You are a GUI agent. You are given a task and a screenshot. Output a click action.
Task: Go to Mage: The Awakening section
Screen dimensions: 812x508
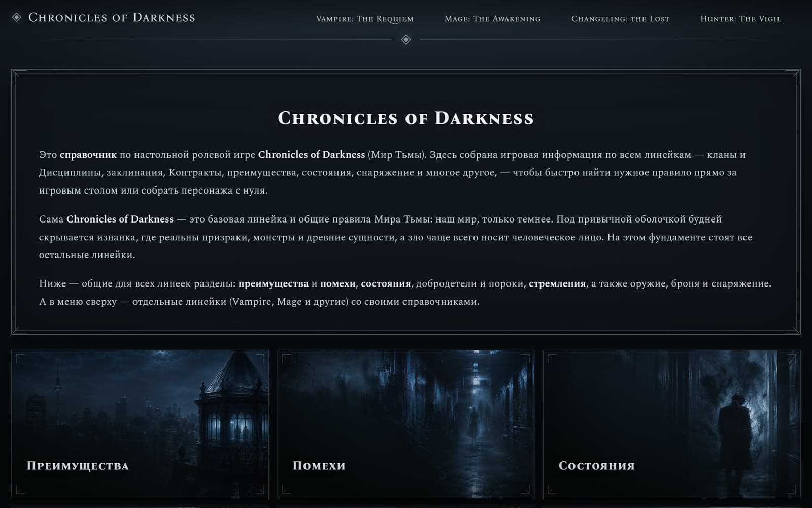tap(492, 19)
